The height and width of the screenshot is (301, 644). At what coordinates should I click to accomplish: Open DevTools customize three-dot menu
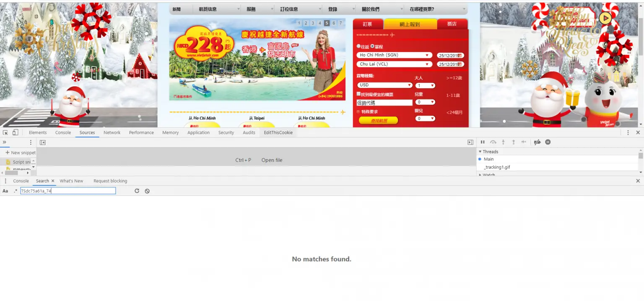tap(628, 132)
